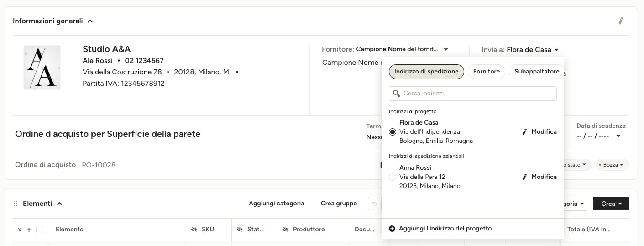Open the Fornitore dropdown
Screen dimensions: 644x246
[x=446, y=49]
